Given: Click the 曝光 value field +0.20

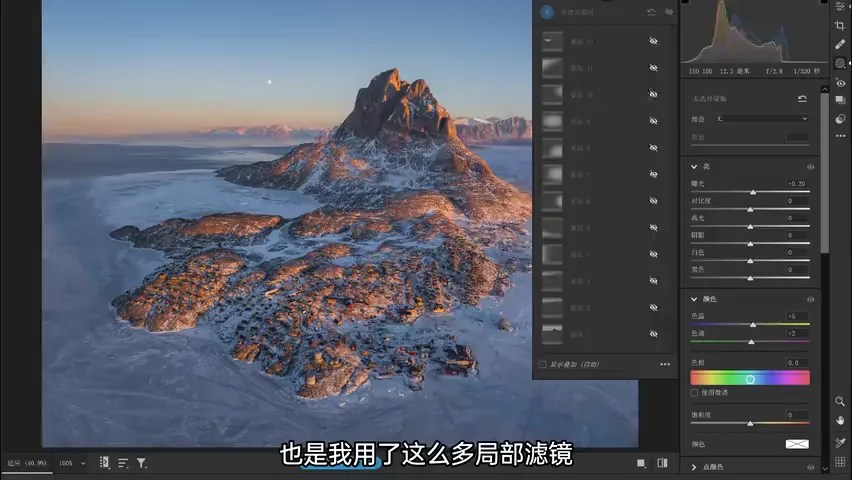Looking at the screenshot, I should tap(797, 184).
